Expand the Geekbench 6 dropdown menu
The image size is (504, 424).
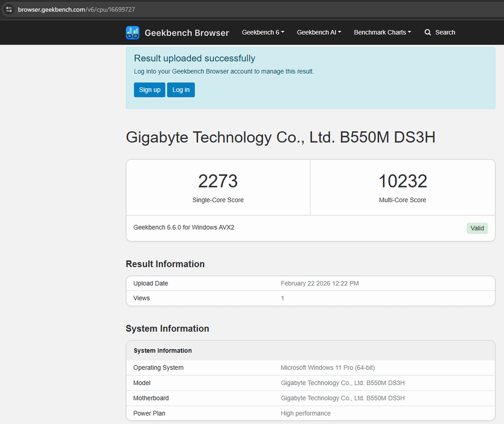point(263,32)
